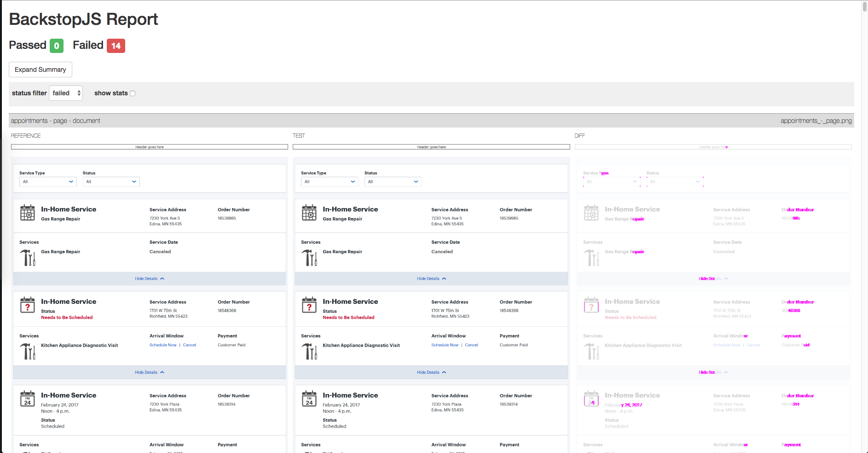Screen dimensions: 868x453
Task: Click the Expand Summary button
Action: tap(40, 70)
